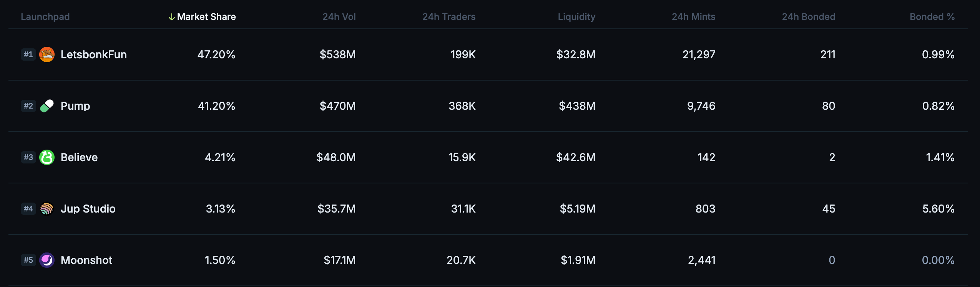This screenshot has width=980, height=287.
Task: Sort by the 24h Bonded header
Action: coord(809,17)
